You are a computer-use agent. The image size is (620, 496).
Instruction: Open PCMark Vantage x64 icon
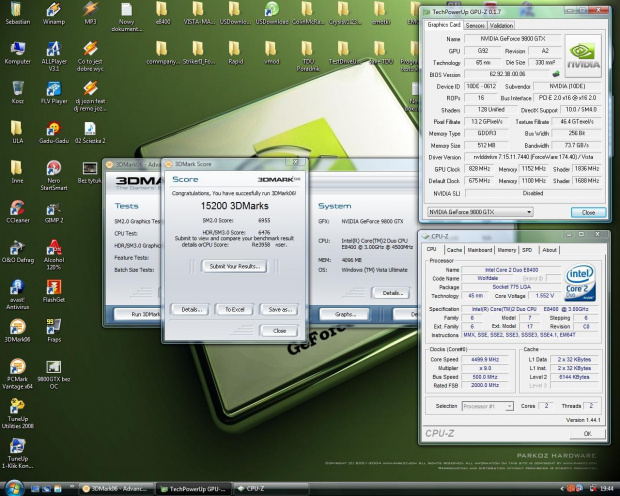pyautogui.click(x=17, y=374)
